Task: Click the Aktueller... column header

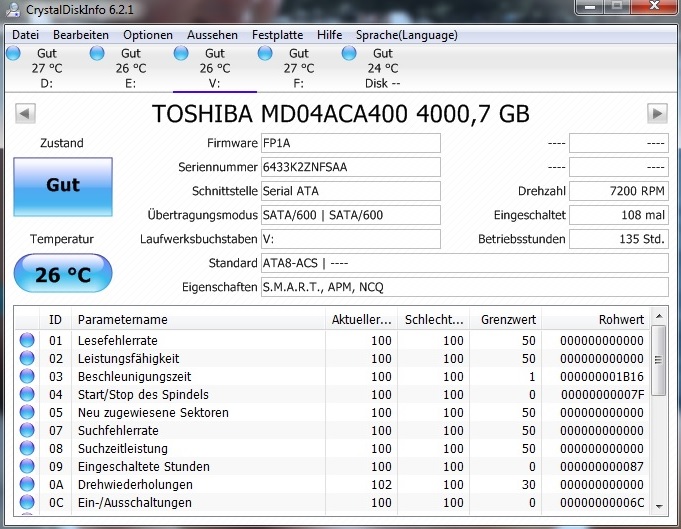Action: [361, 320]
